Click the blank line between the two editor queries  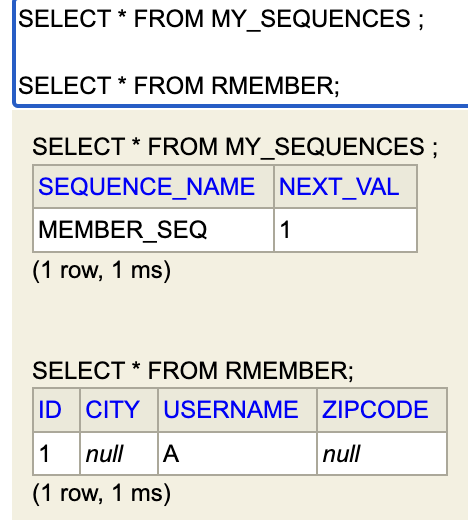(x=242, y=52)
